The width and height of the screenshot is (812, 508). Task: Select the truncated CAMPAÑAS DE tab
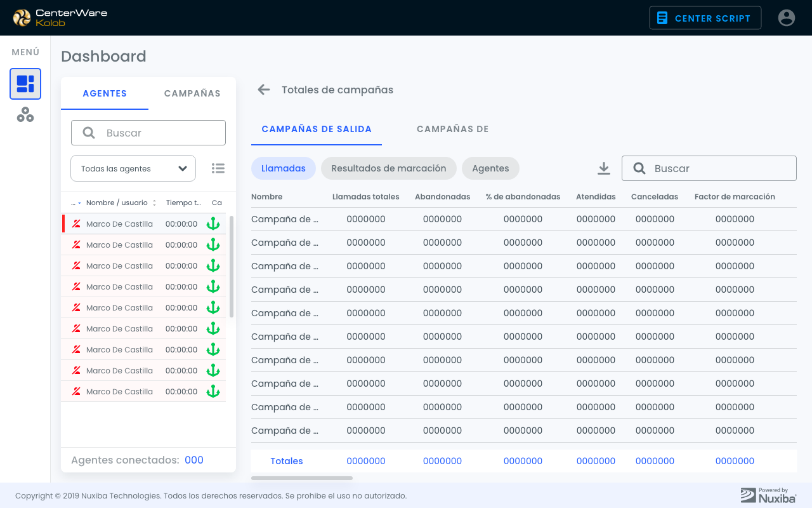(452, 129)
